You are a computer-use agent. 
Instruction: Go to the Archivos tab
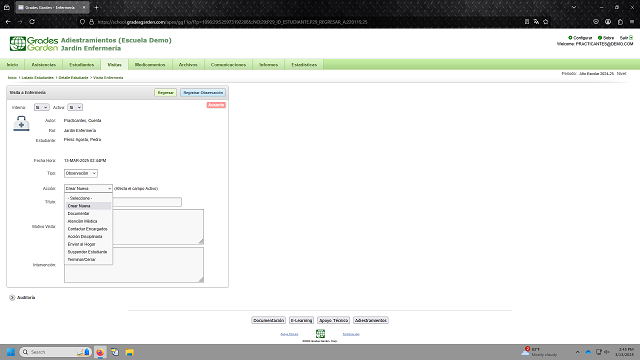pos(188,64)
